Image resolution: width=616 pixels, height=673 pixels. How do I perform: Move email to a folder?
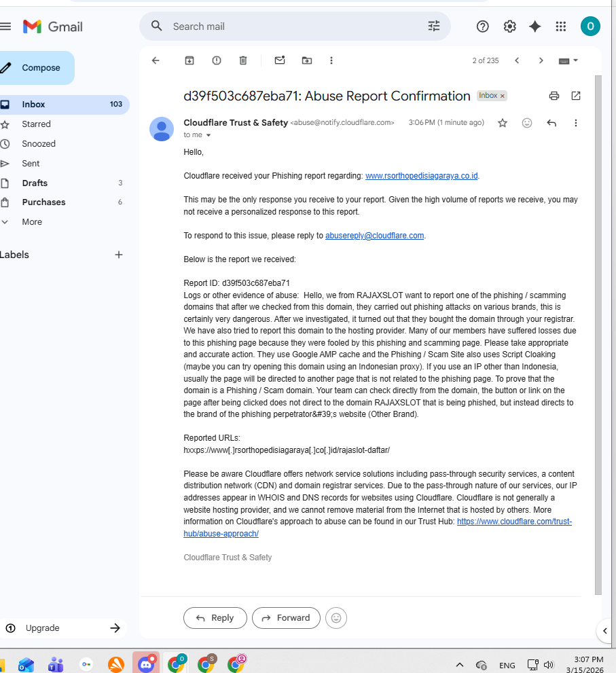coord(307,60)
